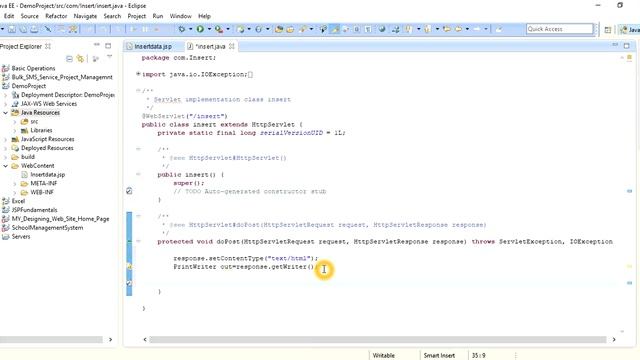Select Deployment Descriptor: DemoProject node
640x360 pixels.
pyautogui.click(x=68, y=95)
